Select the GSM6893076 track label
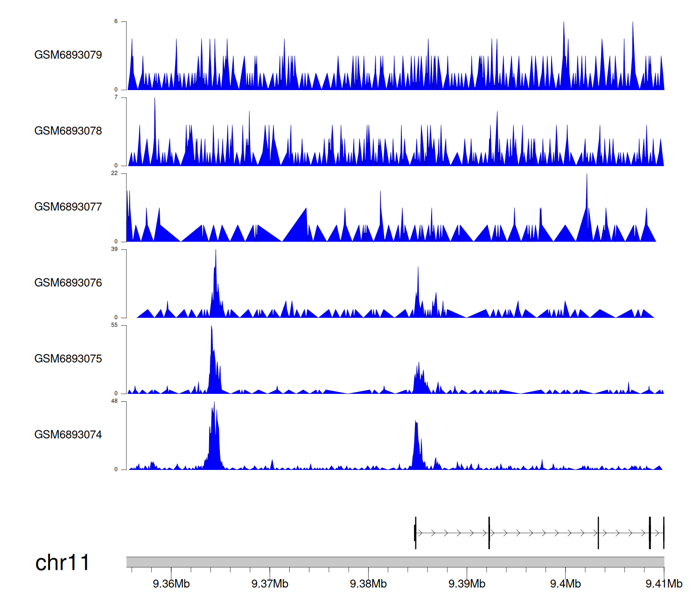The height and width of the screenshot is (616, 700). pos(68,283)
